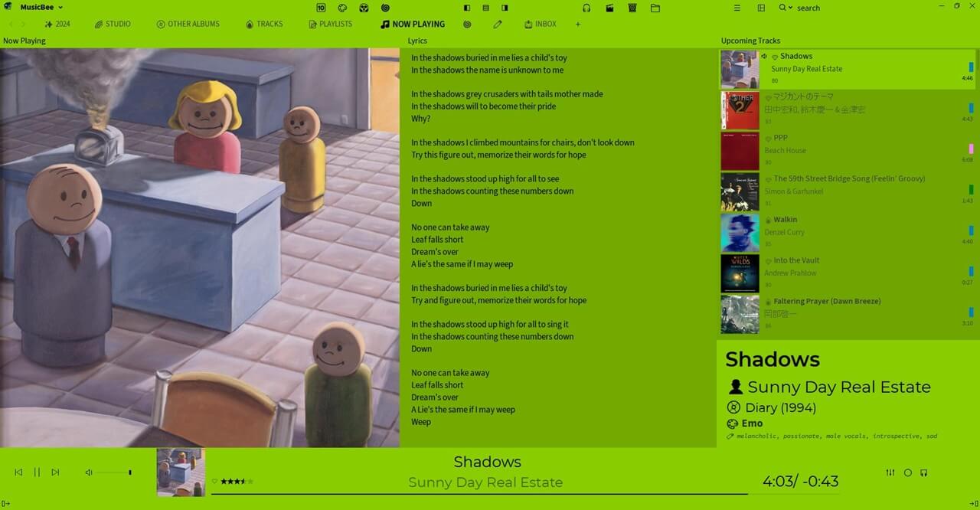Click Sunny Day Real Estate artist in info panel
Viewport: 980px width, 510px height.
839,387
